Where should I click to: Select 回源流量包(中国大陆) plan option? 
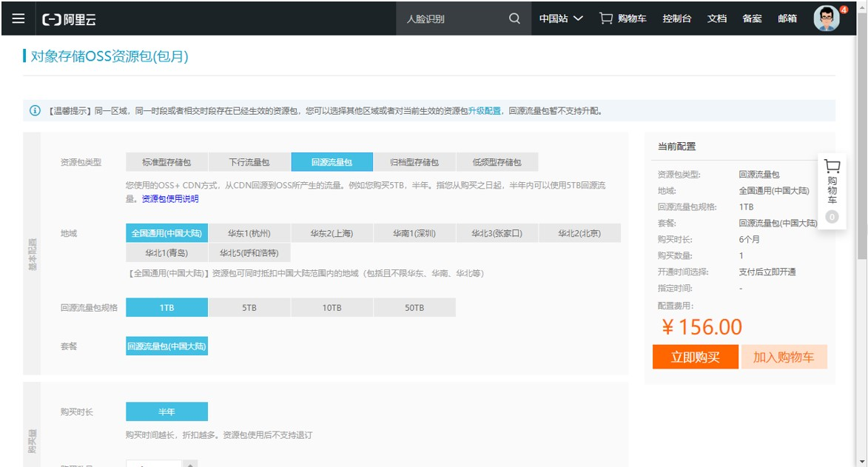tap(166, 346)
